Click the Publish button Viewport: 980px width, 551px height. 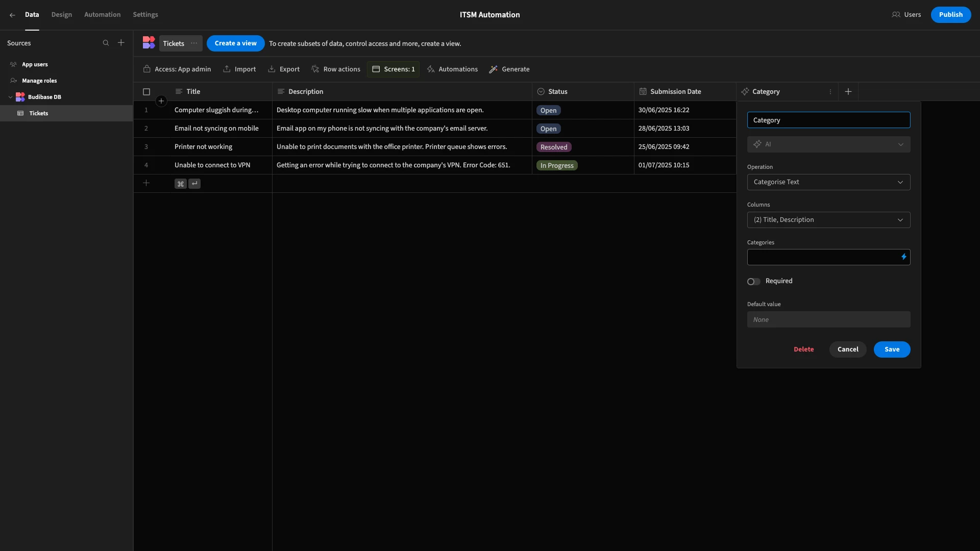[x=950, y=15]
